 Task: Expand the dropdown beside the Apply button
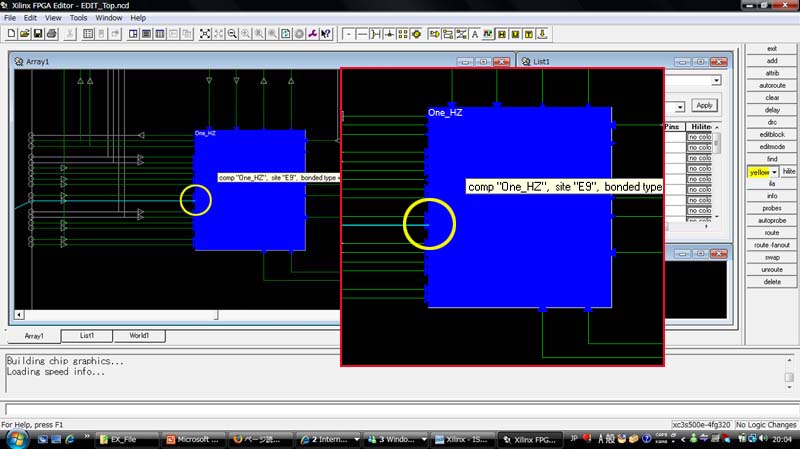[x=680, y=107]
